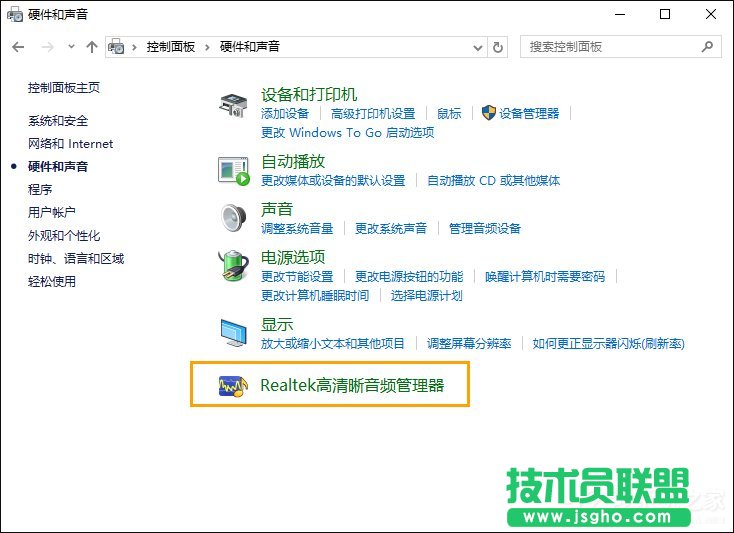734x533 pixels.
Task: Select 控制面板 in the breadcrumb path
Action: point(170,46)
